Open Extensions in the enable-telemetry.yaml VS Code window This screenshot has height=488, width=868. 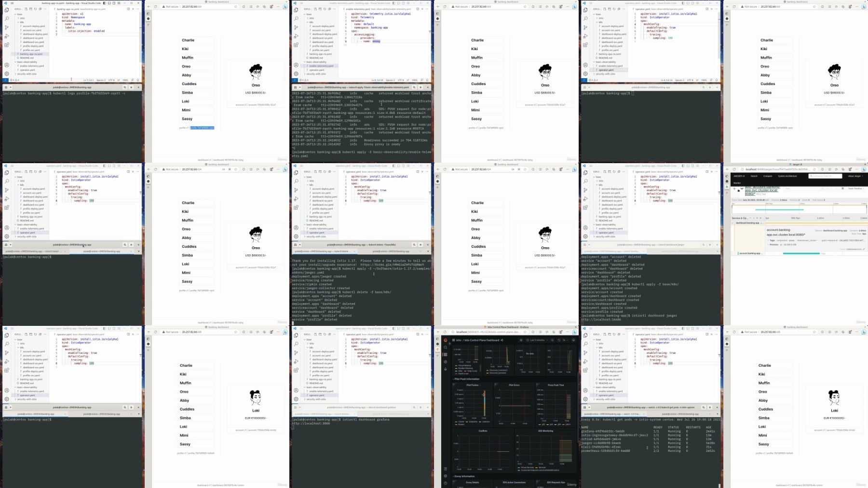tap(296, 45)
